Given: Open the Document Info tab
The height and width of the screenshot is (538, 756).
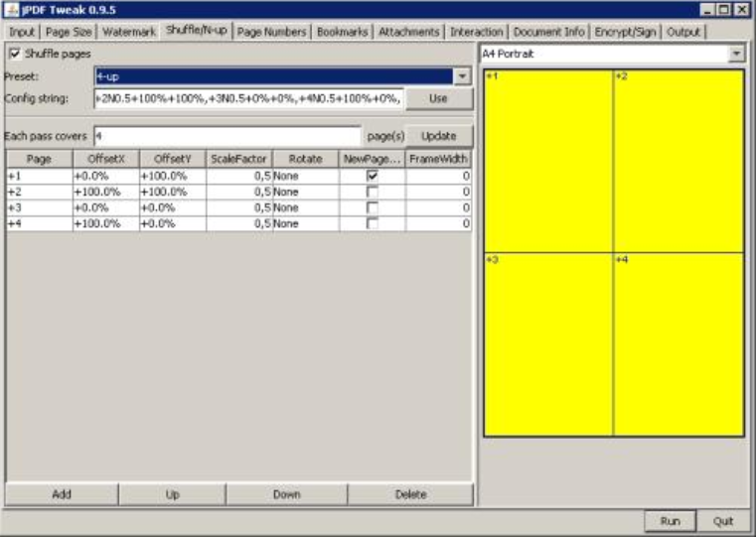Looking at the screenshot, I should (548, 32).
